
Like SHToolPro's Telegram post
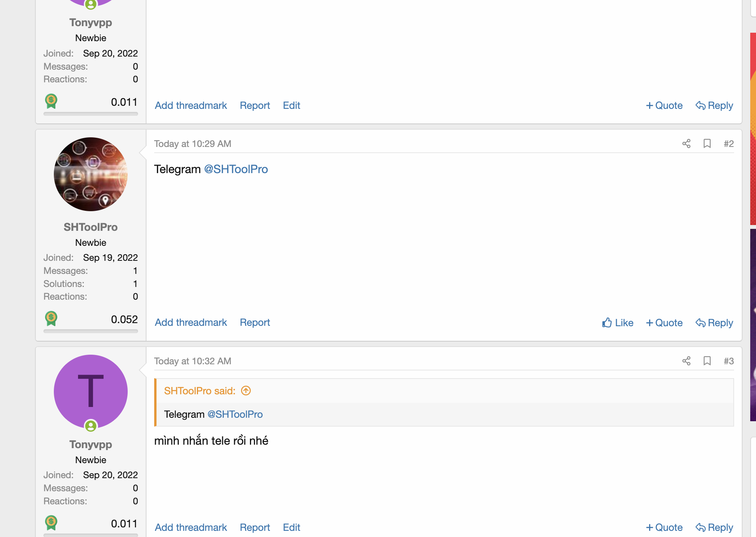[x=618, y=323]
